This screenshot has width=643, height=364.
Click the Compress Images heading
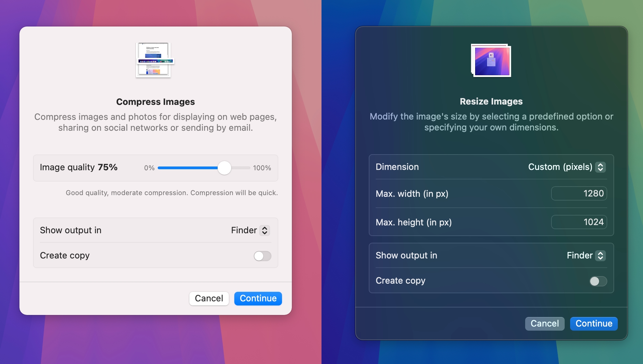pos(156,102)
